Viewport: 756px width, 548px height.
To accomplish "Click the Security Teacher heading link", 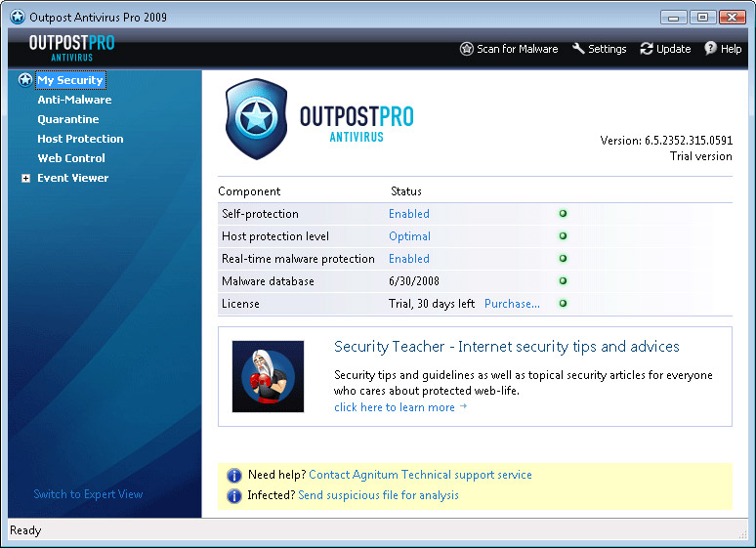I will click(x=507, y=347).
